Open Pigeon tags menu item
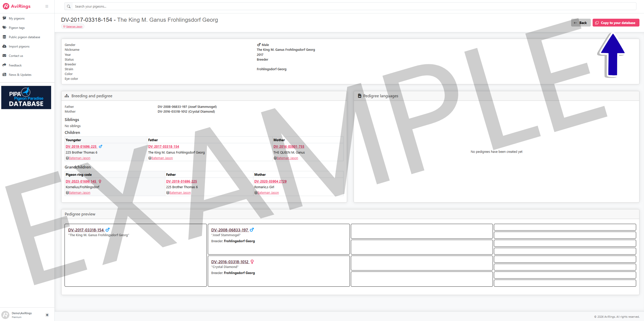The image size is (644, 321). pyautogui.click(x=17, y=28)
